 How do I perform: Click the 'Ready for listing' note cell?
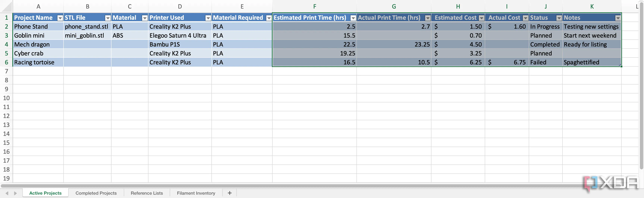click(592, 45)
